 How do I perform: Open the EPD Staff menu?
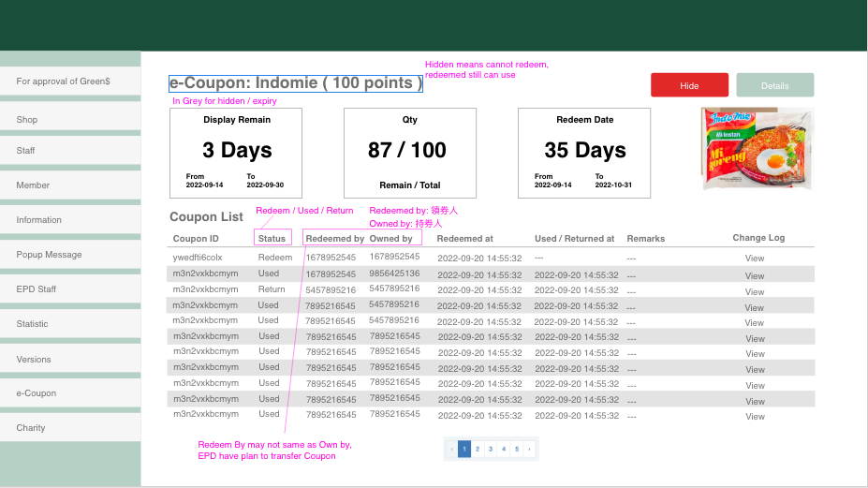point(70,289)
